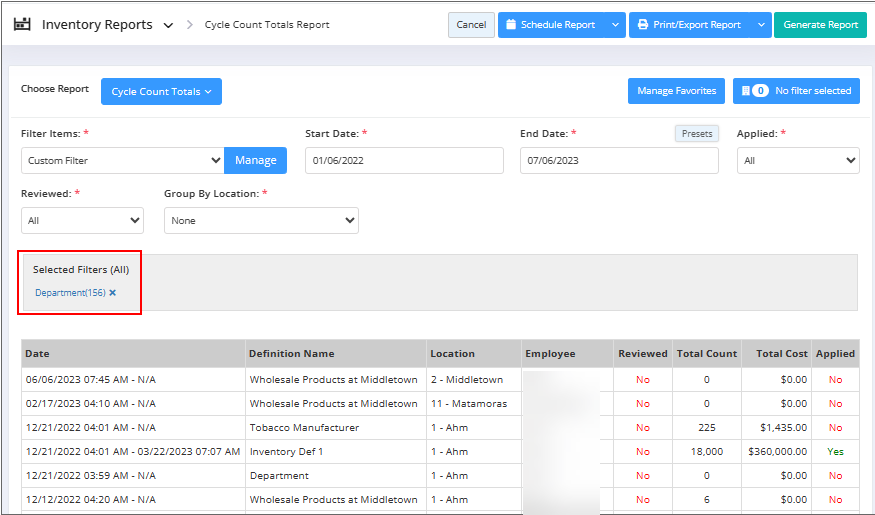Open the Filter Items Custom Filter dropdown

[x=122, y=161]
